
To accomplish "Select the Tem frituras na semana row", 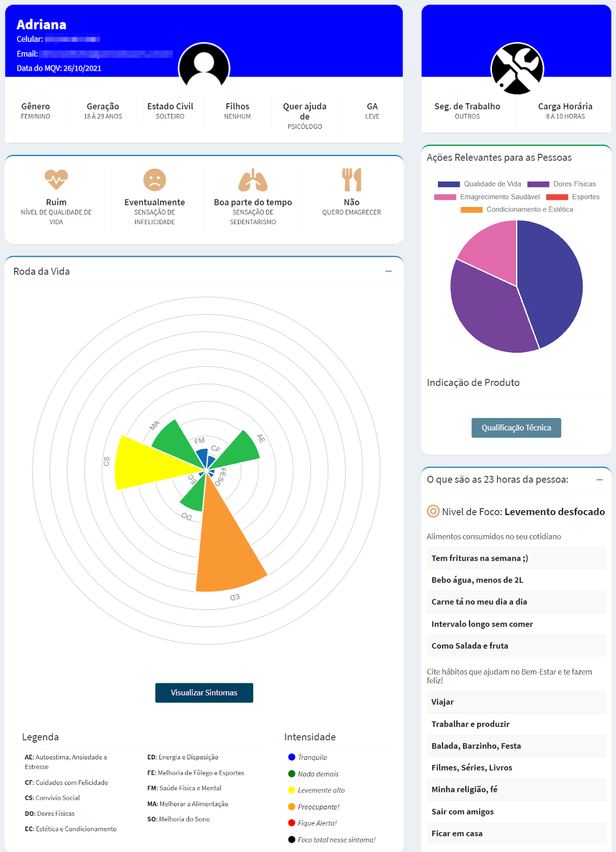I will (516, 558).
